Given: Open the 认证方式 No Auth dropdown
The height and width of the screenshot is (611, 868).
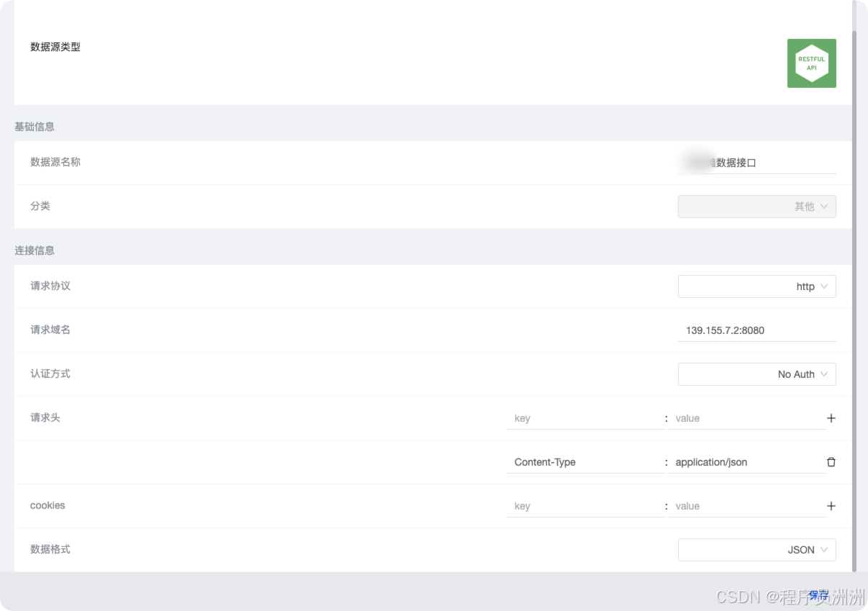Looking at the screenshot, I should coord(756,374).
